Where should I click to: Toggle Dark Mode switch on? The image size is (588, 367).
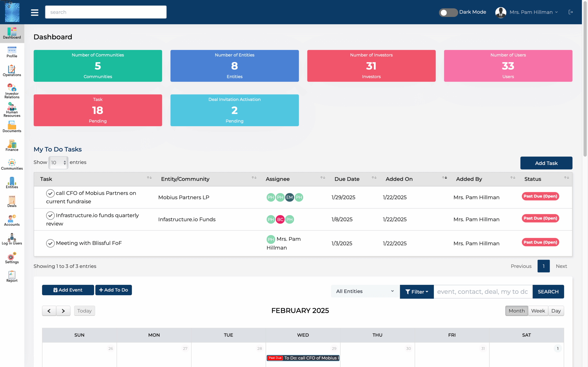point(448,12)
